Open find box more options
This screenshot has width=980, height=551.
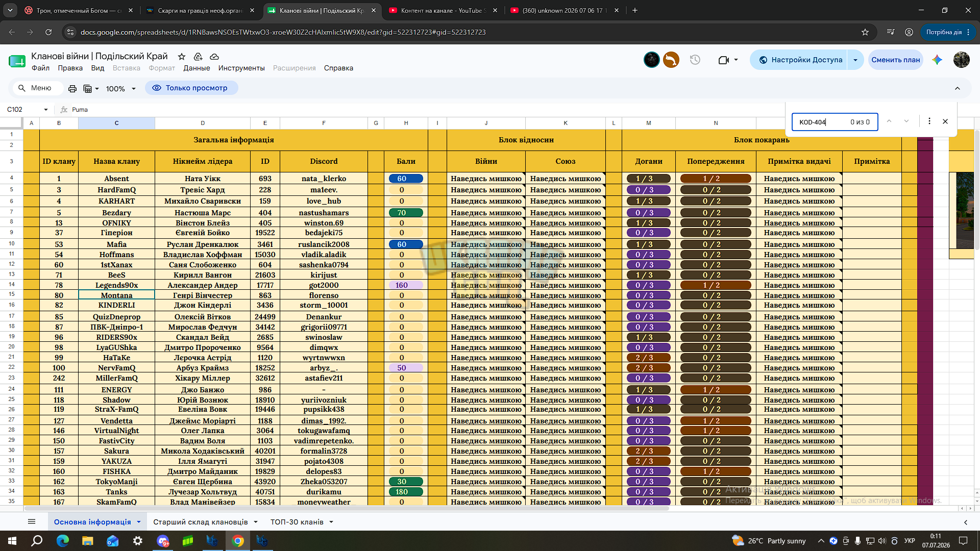(929, 121)
